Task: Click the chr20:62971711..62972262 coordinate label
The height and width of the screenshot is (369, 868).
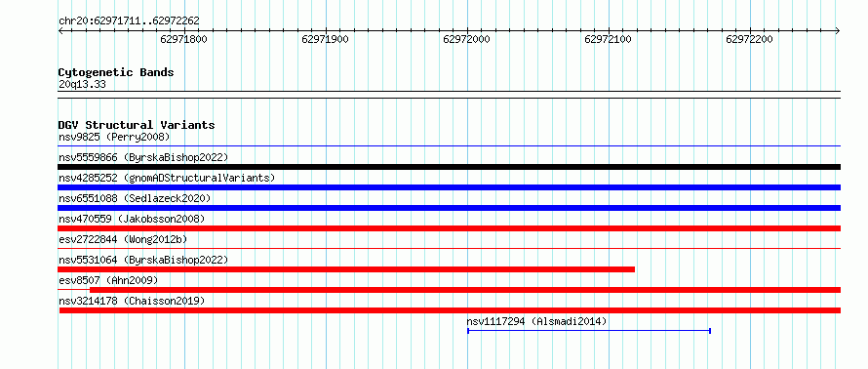Action: click(x=129, y=21)
